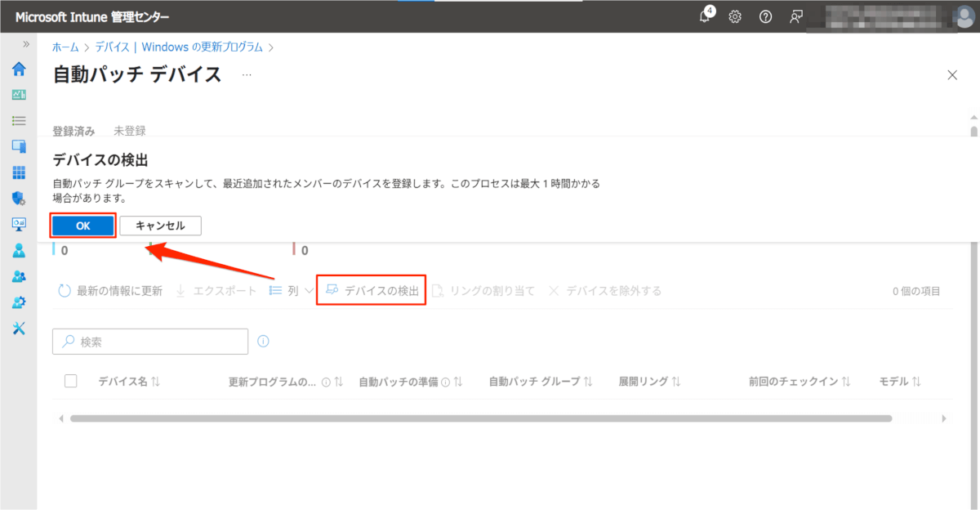Tick the select-all checkbox in table header
The height and width of the screenshot is (510, 980).
70,381
